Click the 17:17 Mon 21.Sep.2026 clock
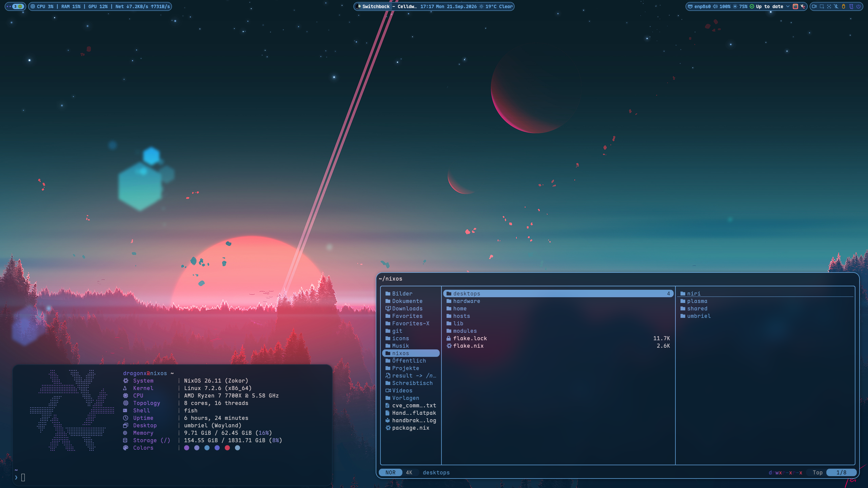The width and height of the screenshot is (868, 488). [448, 6]
